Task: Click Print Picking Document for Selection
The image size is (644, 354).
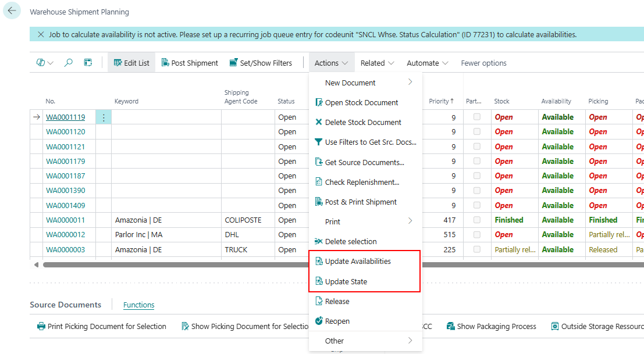Action: (x=102, y=327)
